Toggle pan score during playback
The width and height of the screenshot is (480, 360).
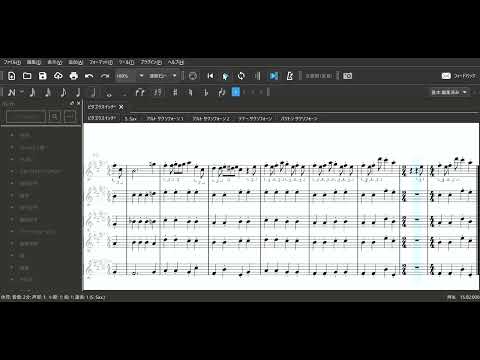click(274, 76)
